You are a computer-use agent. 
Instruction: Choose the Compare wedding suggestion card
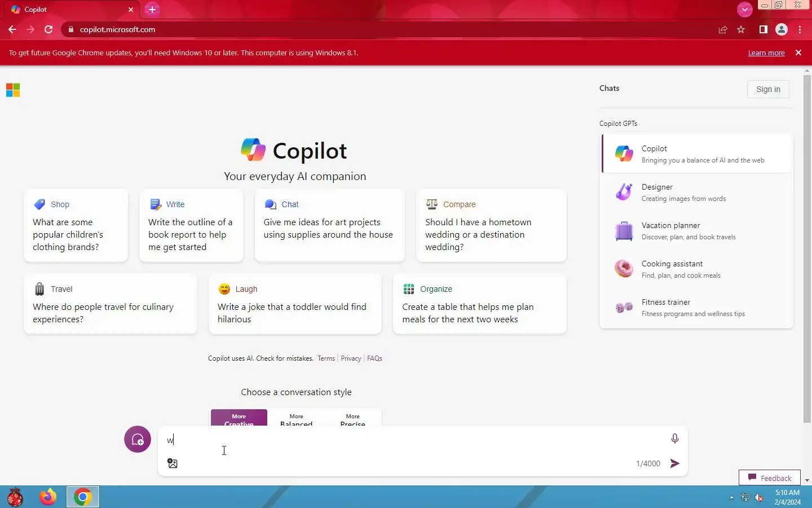491,226
